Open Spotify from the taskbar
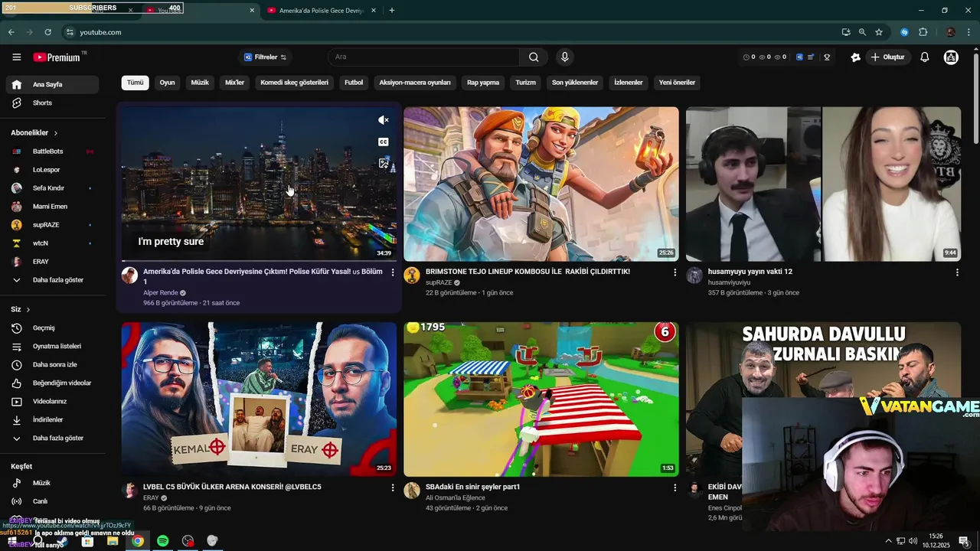980x551 pixels. click(162, 541)
